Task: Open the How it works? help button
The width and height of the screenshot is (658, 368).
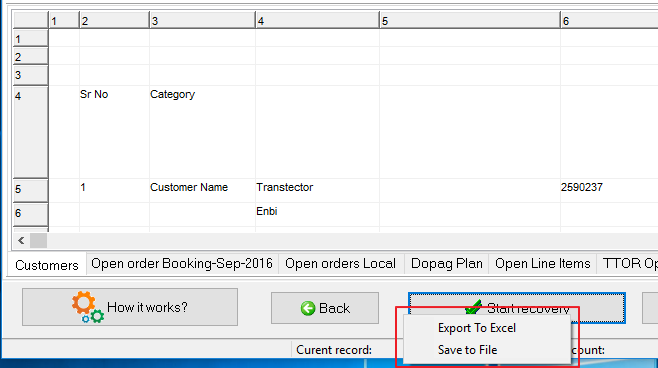Action: click(x=130, y=307)
